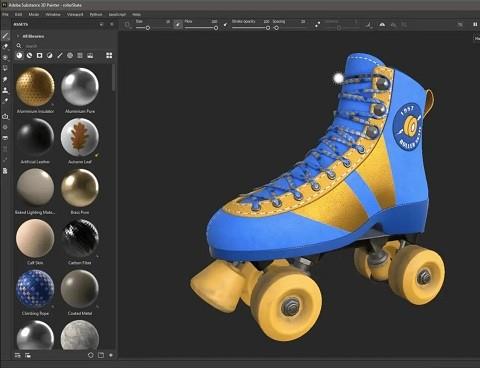Select the Paint brush tool
The height and width of the screenshot is (368, 480).
tap(5, 36)
